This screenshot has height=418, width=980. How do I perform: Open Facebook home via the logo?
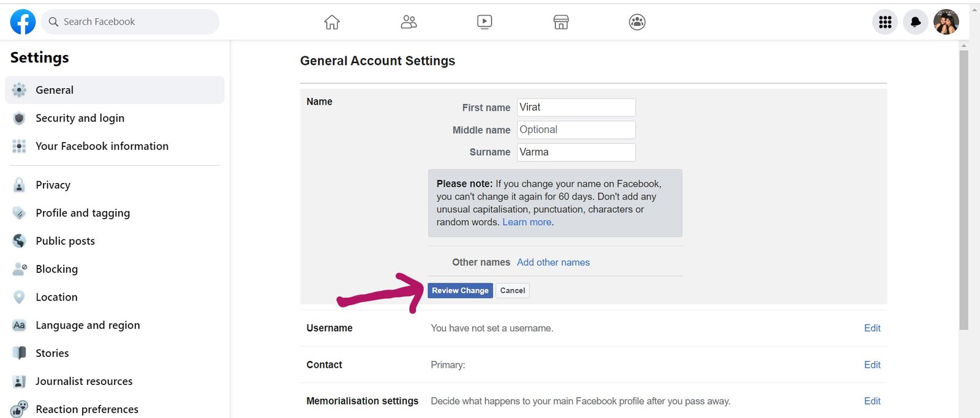[x=23, y=22]
